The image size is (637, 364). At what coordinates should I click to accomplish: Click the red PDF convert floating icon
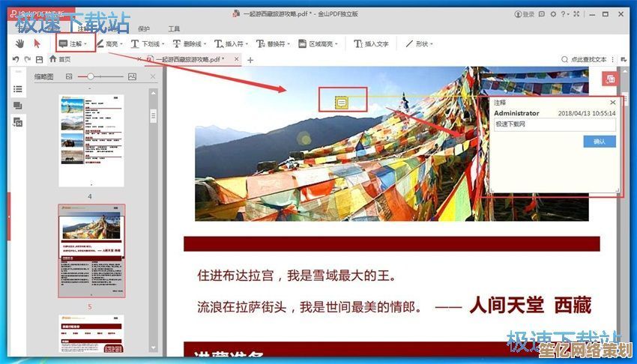pyautogui.click(x=610, y=78)
